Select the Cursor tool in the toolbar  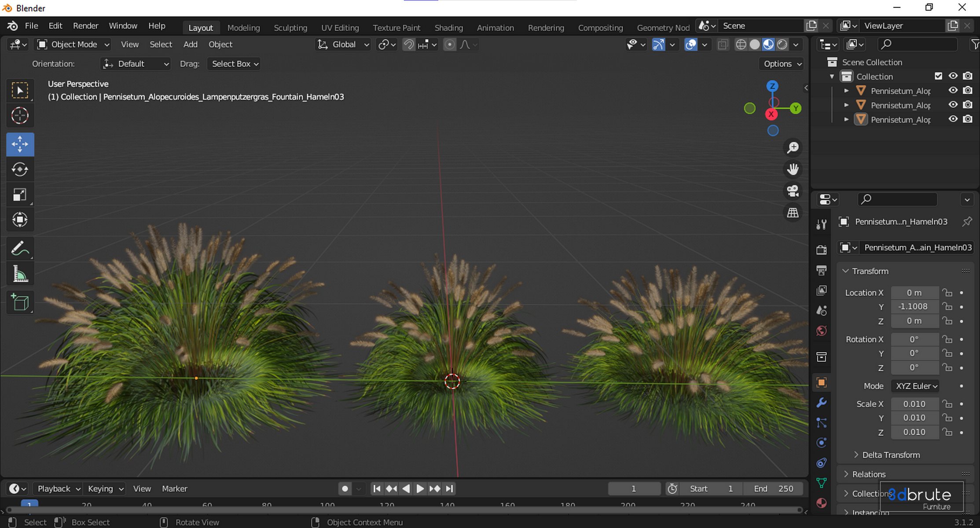pos(20,116)
